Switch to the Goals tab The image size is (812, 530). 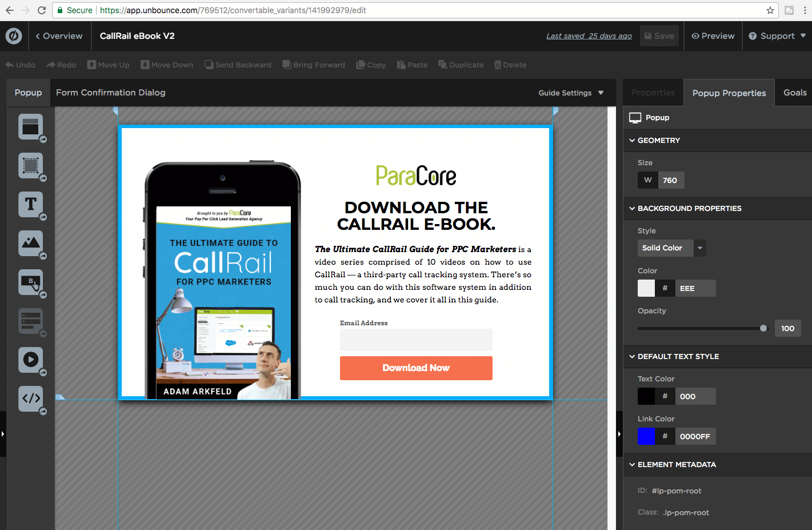(795, 93)
